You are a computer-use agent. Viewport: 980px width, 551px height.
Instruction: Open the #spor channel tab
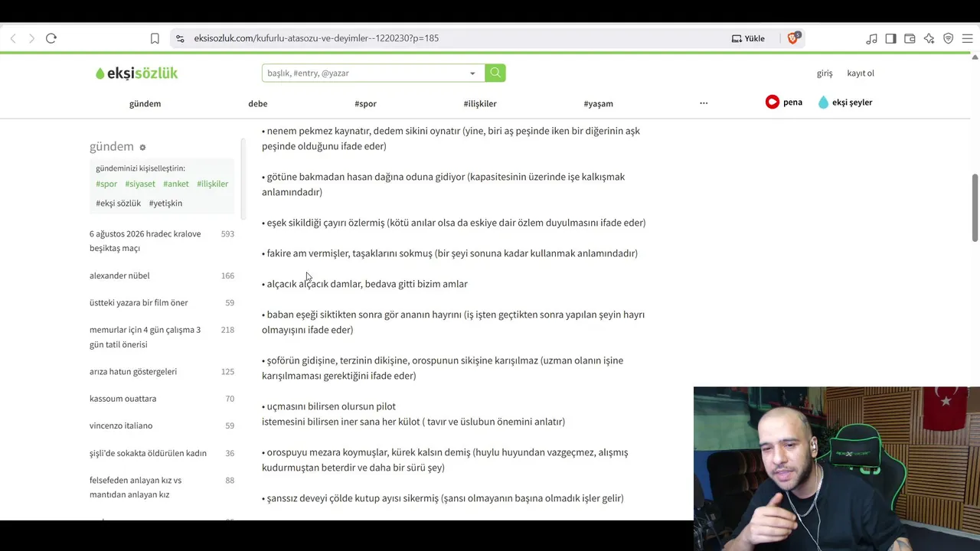tap(365, 104)
